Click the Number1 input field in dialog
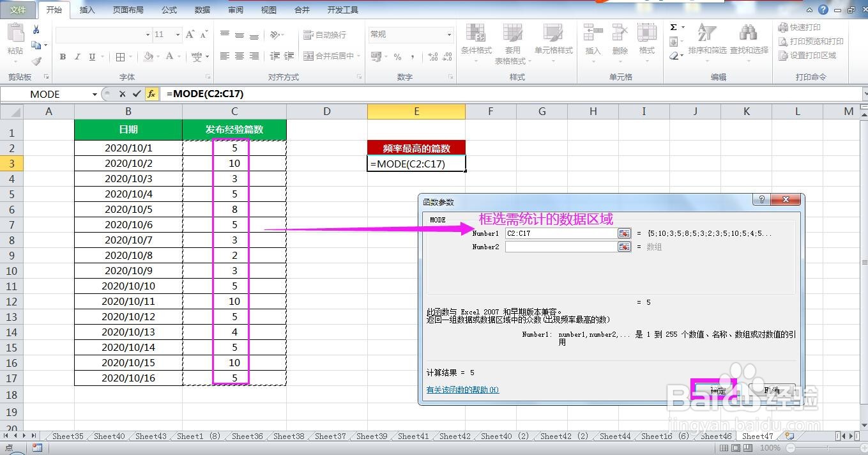This screenshot has width=868, height=455. pyautogui.click(x=561, y=233)
